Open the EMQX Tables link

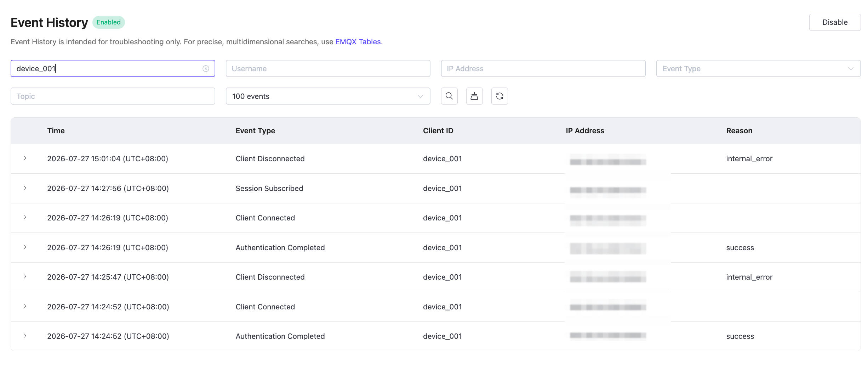(358, 42)
